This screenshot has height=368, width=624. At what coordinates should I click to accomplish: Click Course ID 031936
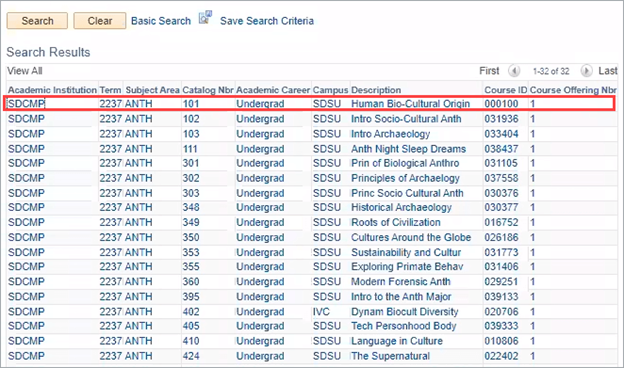[501, 119]
